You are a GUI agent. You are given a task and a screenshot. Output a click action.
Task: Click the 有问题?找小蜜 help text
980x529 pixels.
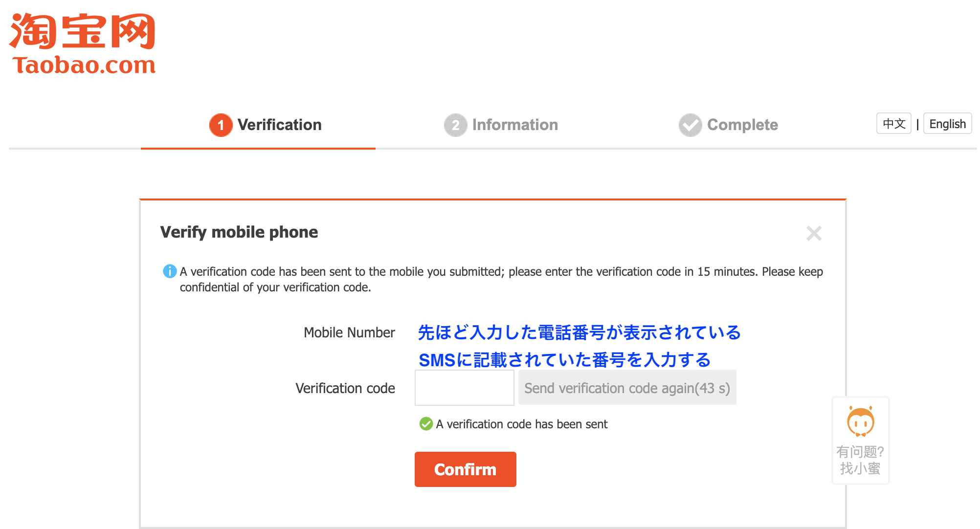[x=860, y=460]
